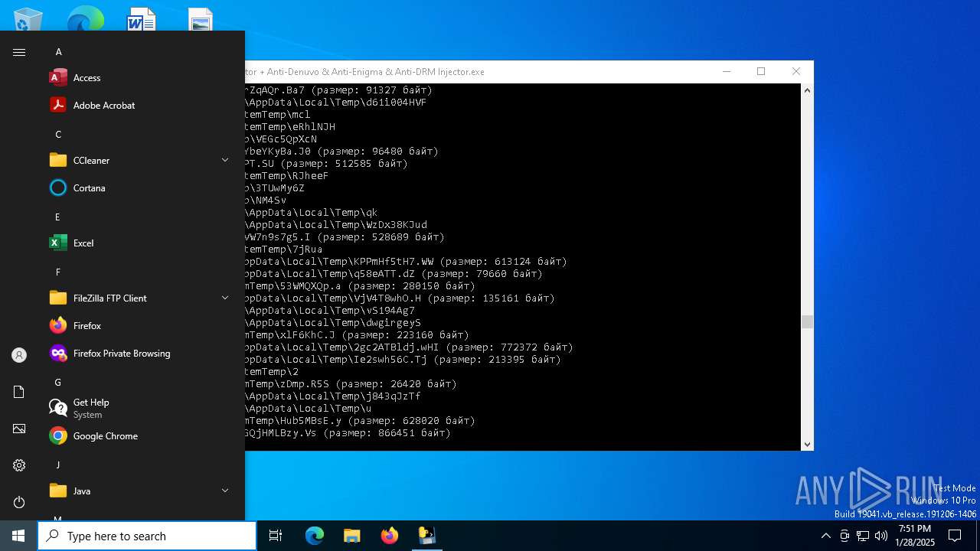Screen dimensions: 980x551
Task: Click the taskbar search box
Action: (147, 536)
